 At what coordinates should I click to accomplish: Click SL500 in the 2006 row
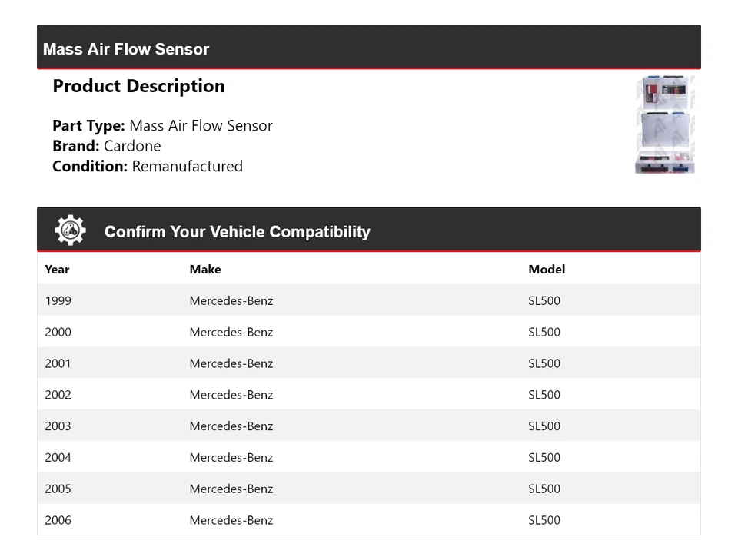tap(544, 520)
